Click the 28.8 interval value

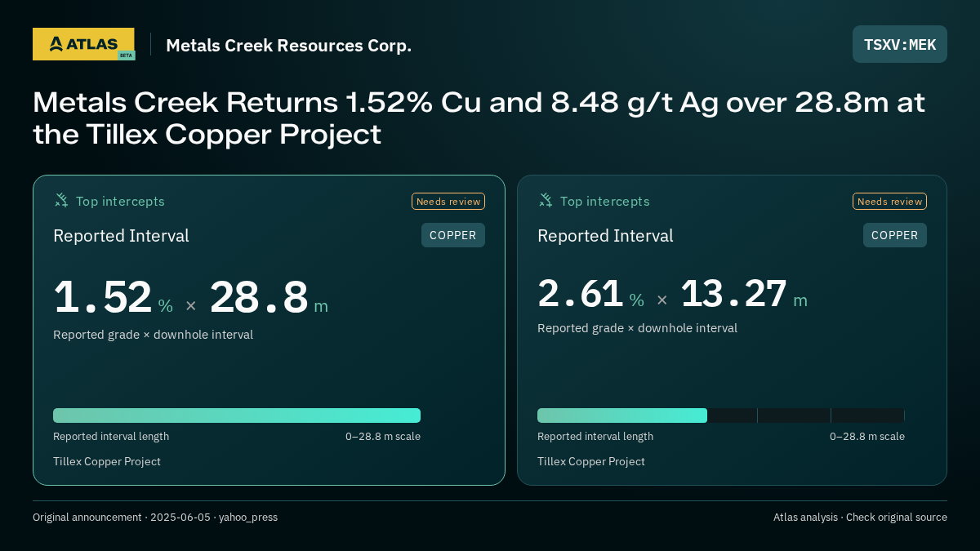pyautogui.click(x=259, y=297)
